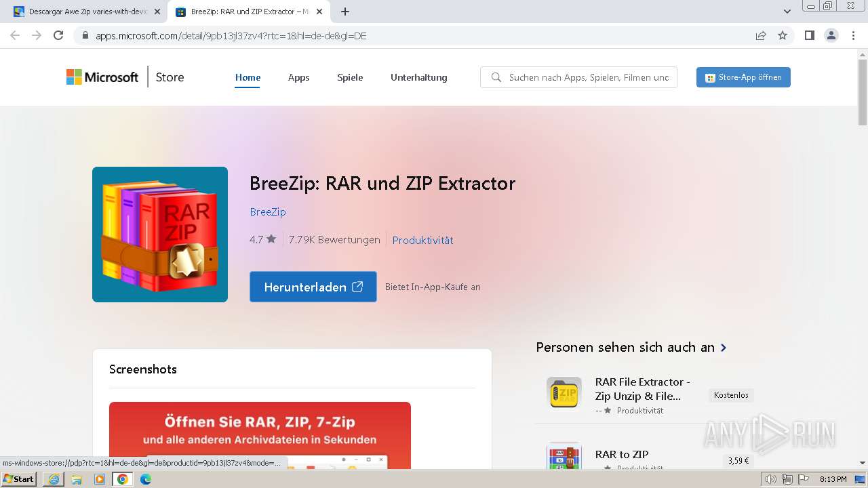Click the 7.79K Bewertungen text
Screen dimensions: 868x488
[x=334, y=239]
